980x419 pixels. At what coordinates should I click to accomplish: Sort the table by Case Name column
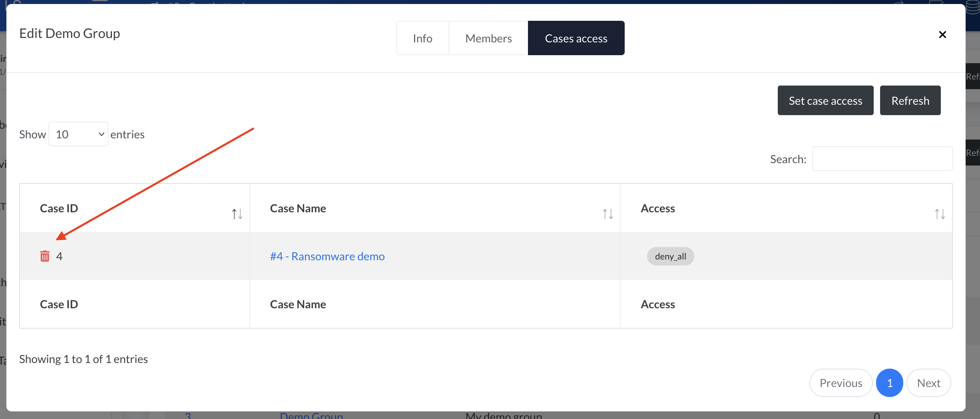click(607, 214)
